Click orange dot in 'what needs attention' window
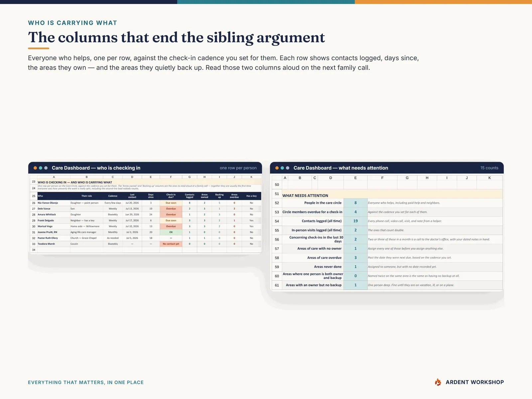 coord(277,168)
